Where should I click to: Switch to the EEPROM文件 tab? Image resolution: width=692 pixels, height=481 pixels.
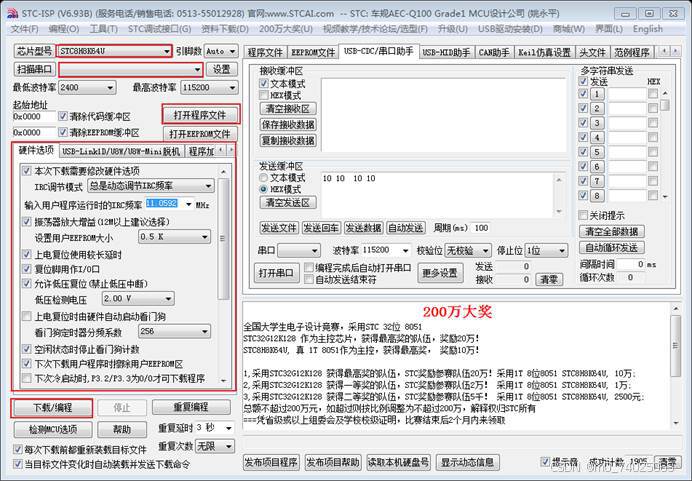[313, 53]
